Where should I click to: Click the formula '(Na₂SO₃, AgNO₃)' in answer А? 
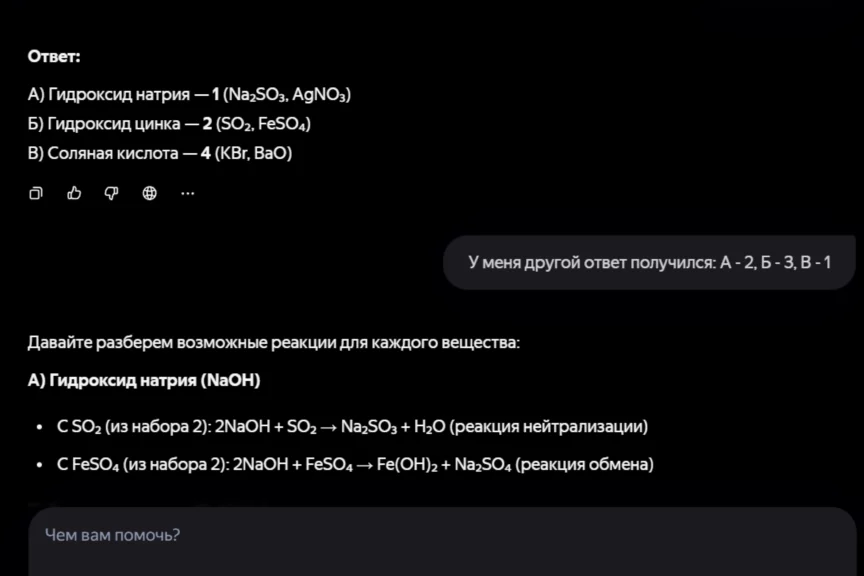tap(287, 95)
